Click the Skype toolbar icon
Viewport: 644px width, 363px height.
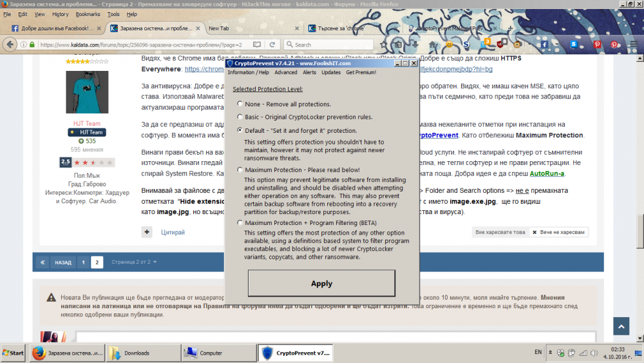click(x=574, y=44)
